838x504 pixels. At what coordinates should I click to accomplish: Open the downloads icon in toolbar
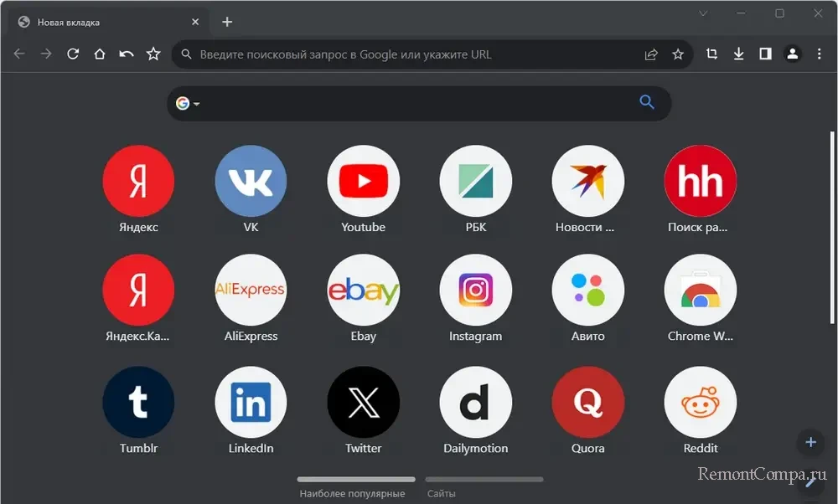click(x=738, y=54)
